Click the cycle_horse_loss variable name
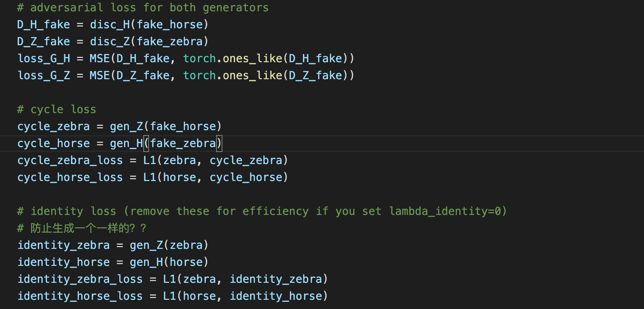This screenshot has width=644, height=309. 70,177
